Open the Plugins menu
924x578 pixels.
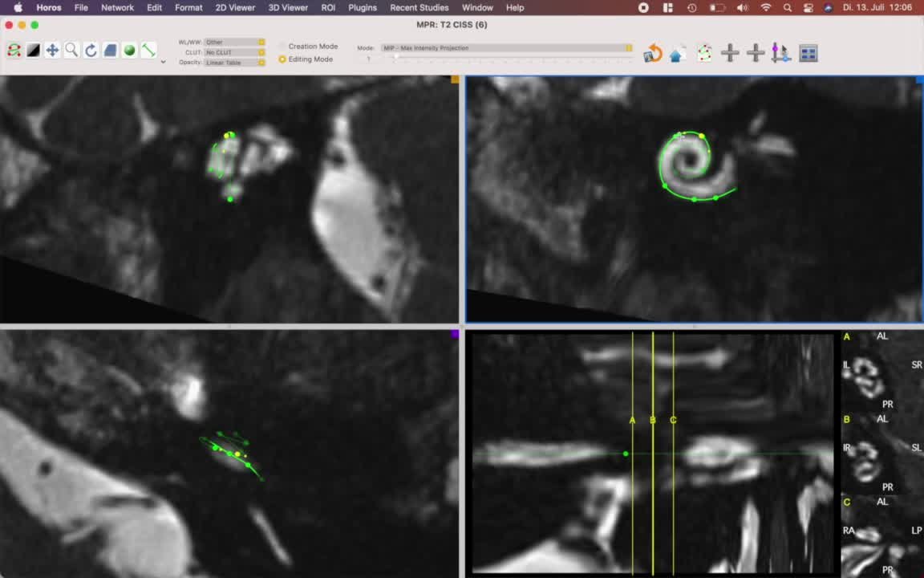point(363,8)
